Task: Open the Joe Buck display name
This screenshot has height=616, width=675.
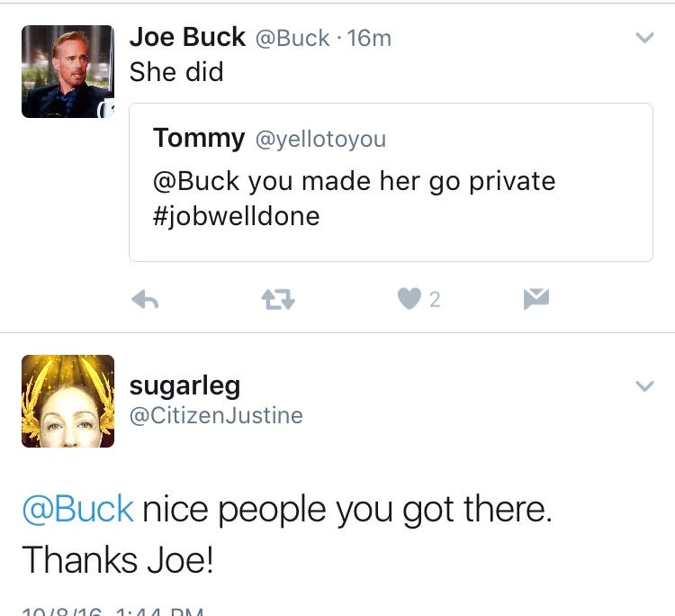Action: coord(187,37)
